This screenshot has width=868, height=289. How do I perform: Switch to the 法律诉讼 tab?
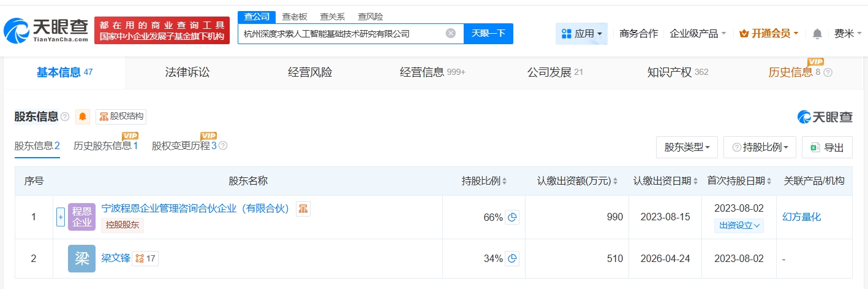tap(187, 72)
